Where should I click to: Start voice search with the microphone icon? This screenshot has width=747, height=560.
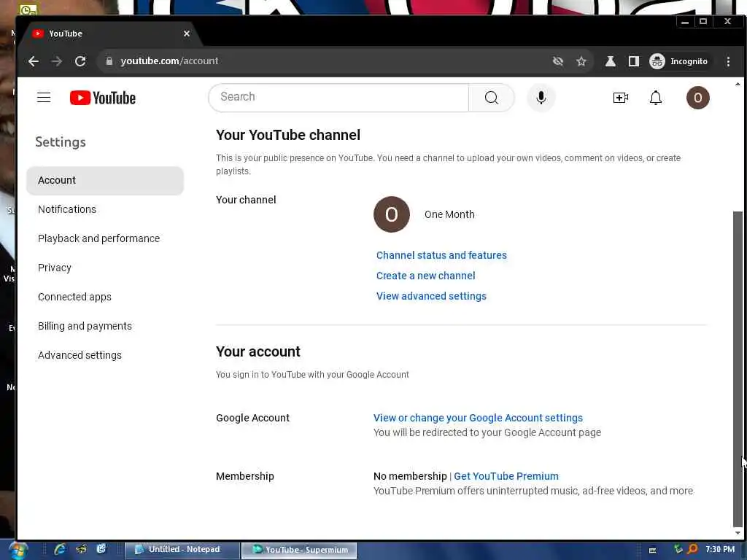coord(541,98)
